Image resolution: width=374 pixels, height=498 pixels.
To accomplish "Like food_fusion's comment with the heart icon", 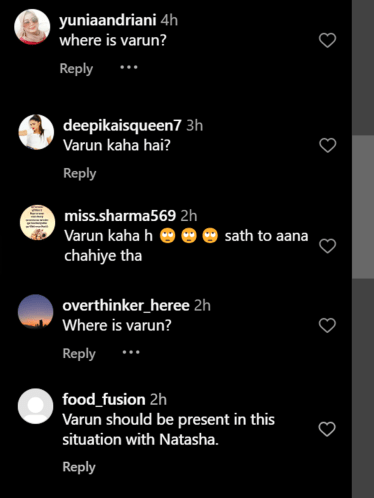I will 327,429.
